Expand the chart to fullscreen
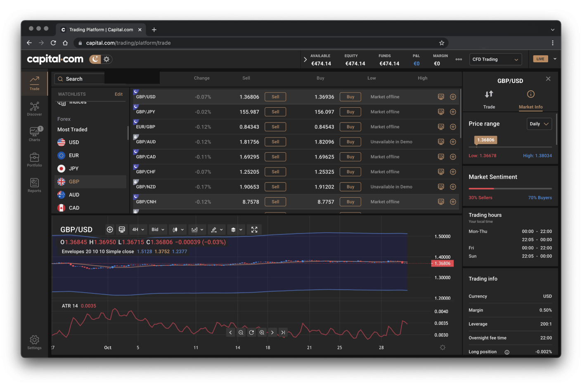582x392 pixels. tap(254, 229)
